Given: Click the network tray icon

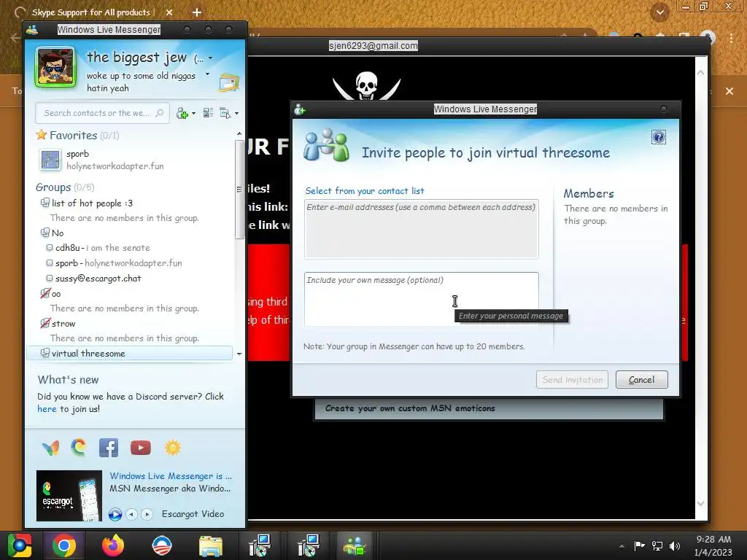Looking at the screenshot, I should (x=657, y=546).
